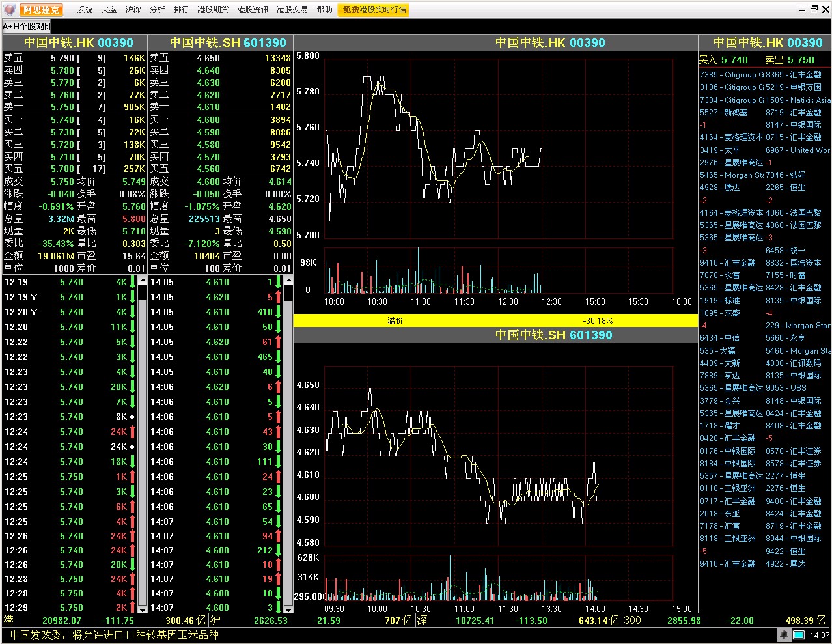The height and width of the screenshot is (644, 832).
Task: Click the HK 最高 value 5.800
Action: (134, 219)
